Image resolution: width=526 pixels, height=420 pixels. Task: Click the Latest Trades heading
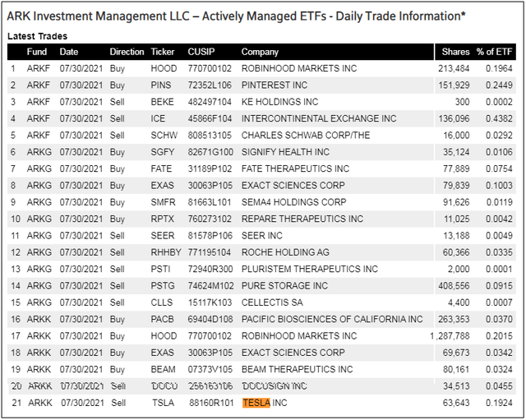[x=37, y=36]
